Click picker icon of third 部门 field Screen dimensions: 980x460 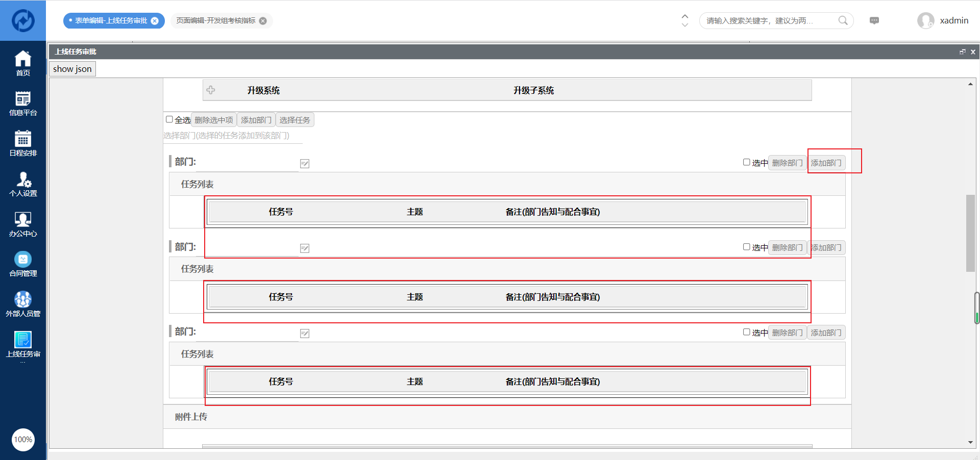point(305,334)
